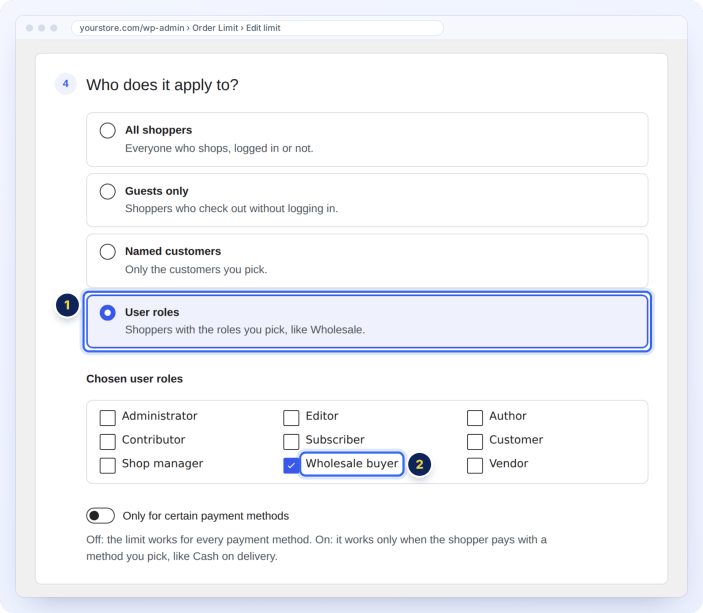Enable the Shop manager checkbox

pos(108,465)
